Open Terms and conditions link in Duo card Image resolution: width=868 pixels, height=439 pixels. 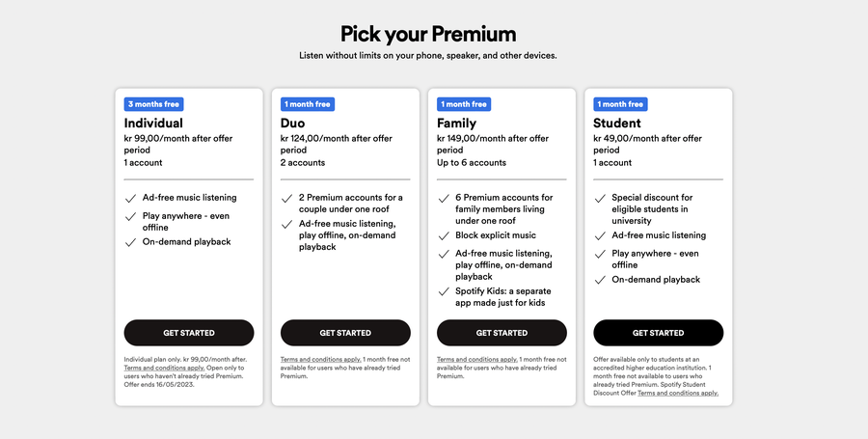tap(321, 359)
